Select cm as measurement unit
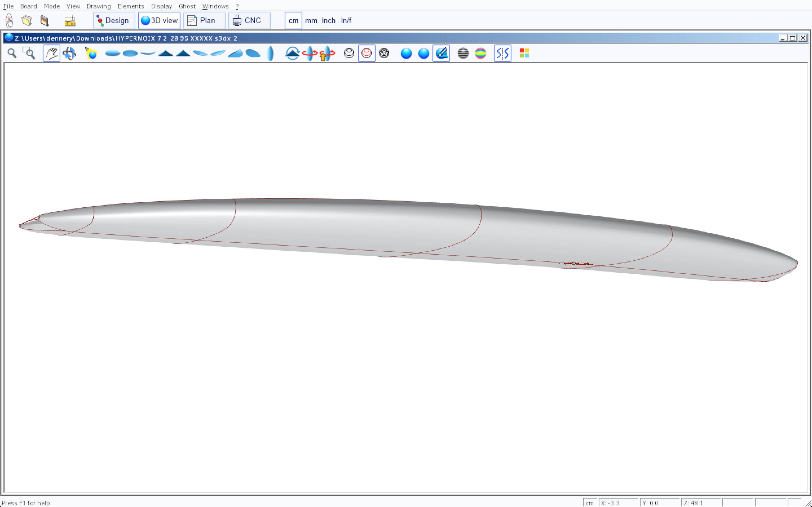This screenshot has width=812, height=507. (293, 21)
